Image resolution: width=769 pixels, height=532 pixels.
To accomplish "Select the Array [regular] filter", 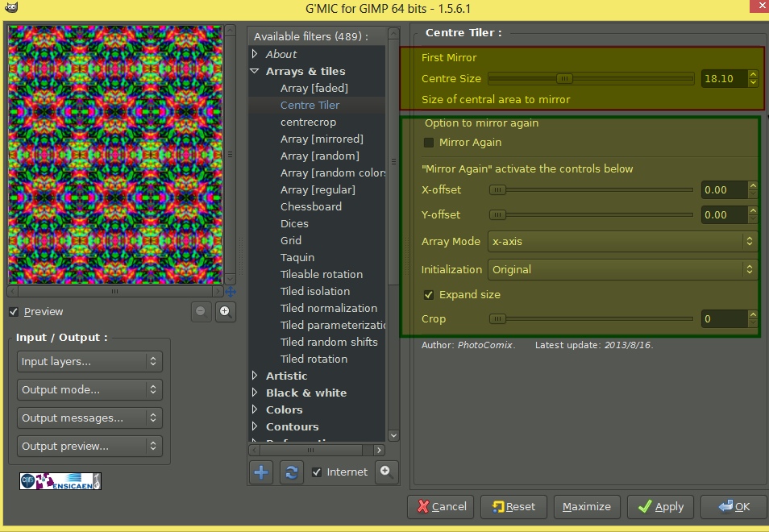I will [318, 189].
